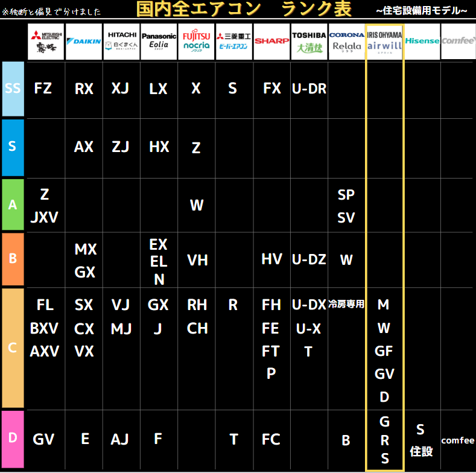
Task: Select the Toshiba 大清快 logo
Action: click(309, 42)
